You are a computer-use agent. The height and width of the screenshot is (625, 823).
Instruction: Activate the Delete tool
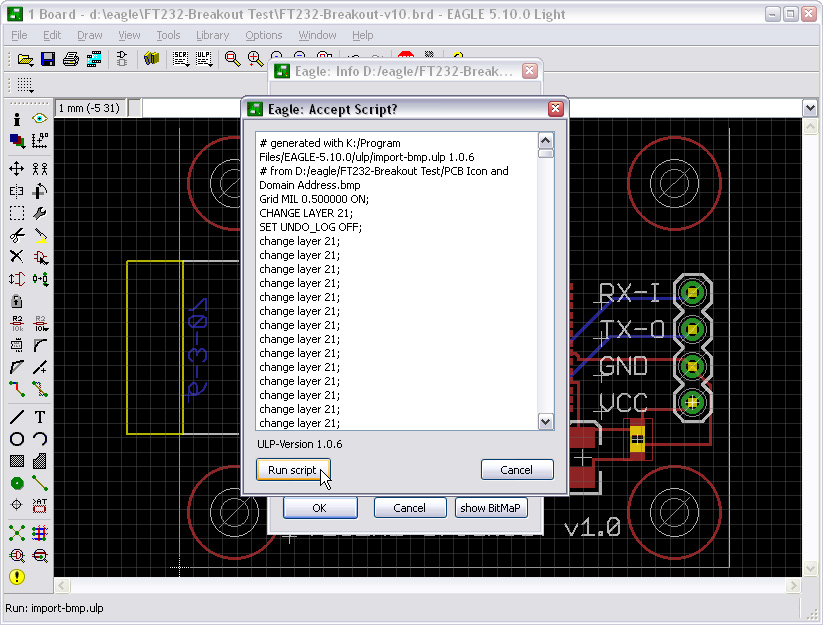pyautogui.click(x=17, y=257)
